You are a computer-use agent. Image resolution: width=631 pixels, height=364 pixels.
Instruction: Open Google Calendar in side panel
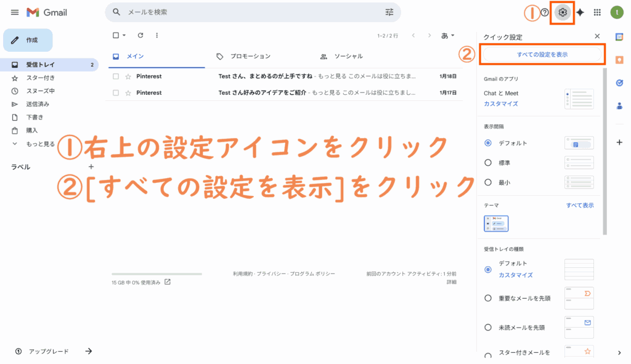(x=619, y=37)
